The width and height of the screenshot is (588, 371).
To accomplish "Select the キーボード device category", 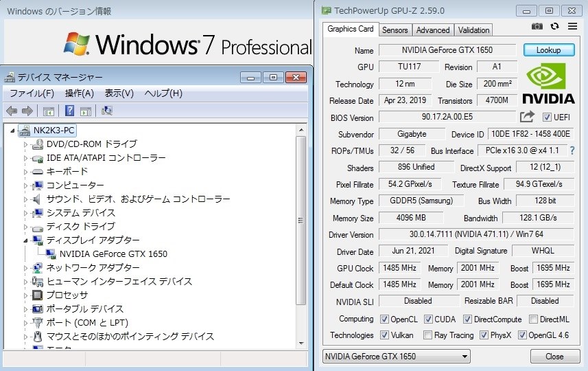I will [67, 171].
